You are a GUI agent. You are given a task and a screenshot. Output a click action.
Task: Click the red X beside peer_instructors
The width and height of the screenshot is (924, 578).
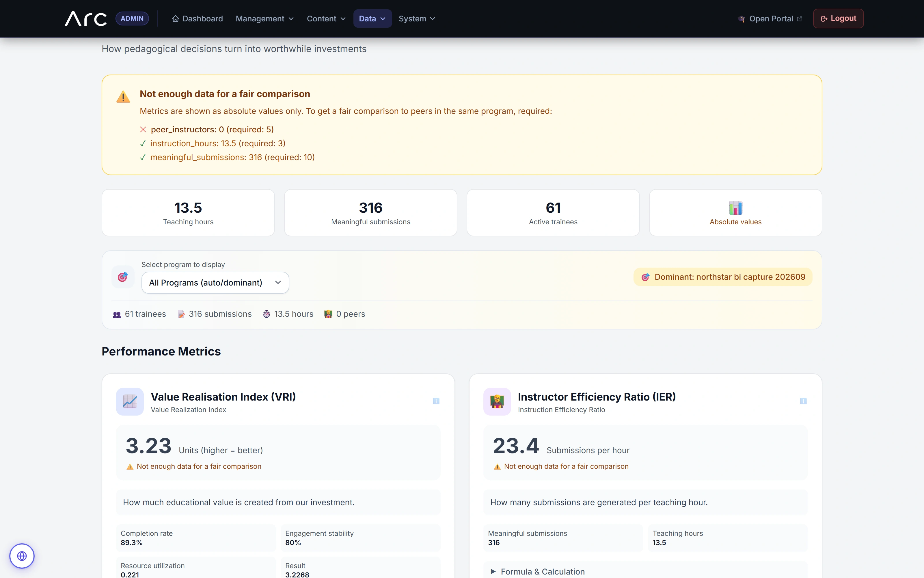tap(143, 129)
